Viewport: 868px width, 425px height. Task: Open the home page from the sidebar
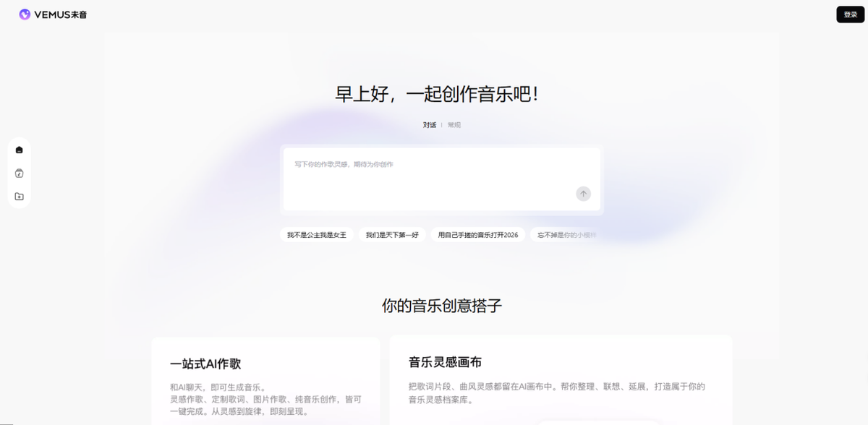click(19, 150)
